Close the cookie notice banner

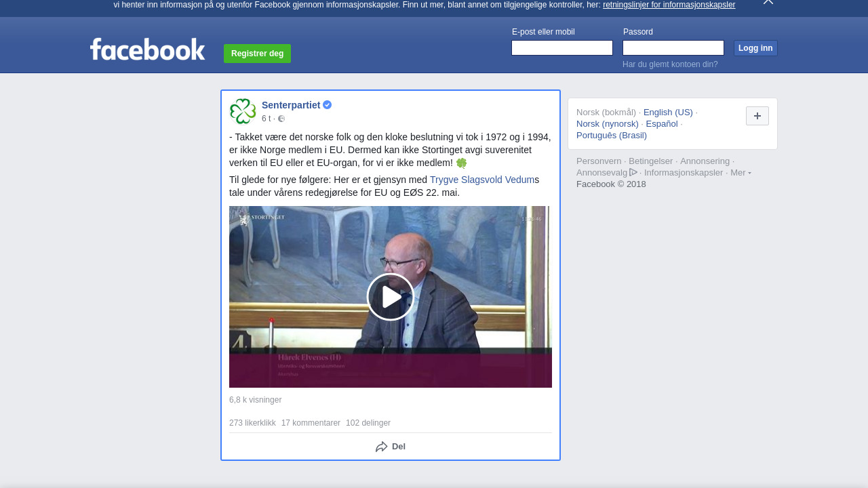[768, 2]
